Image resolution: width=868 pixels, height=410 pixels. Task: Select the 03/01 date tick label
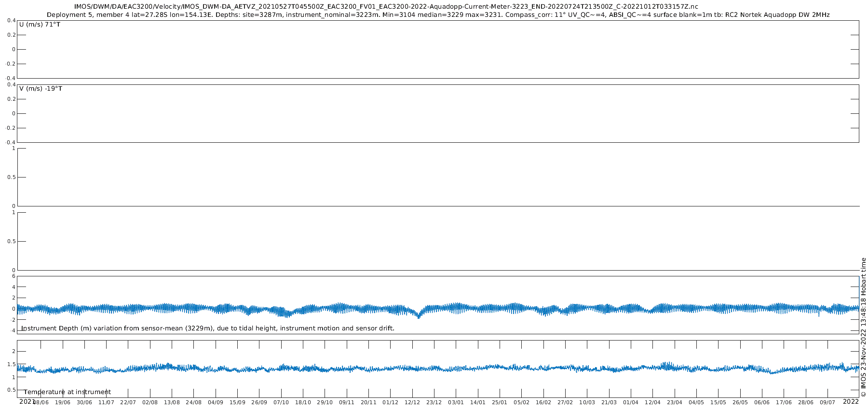tap(456, 402)
